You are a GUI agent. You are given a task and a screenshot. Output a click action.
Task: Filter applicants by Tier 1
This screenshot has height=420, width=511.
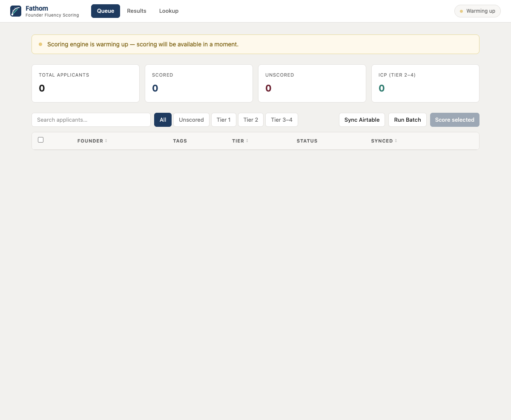224,120
